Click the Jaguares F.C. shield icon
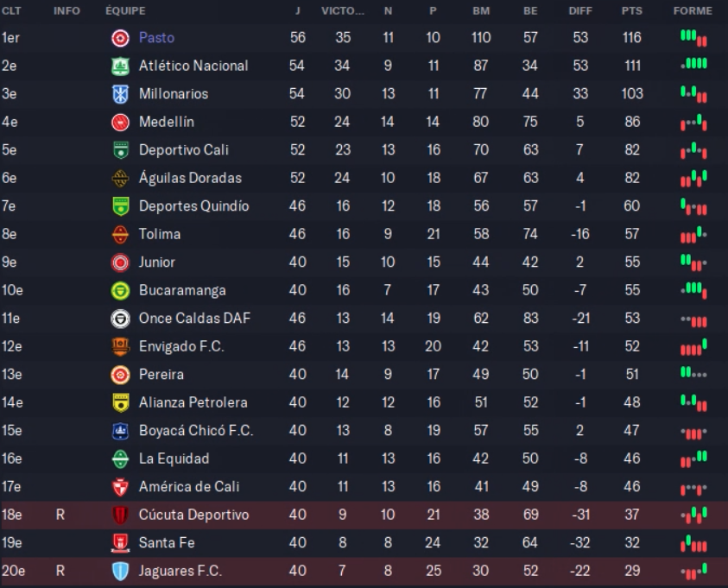 [120, 572]
